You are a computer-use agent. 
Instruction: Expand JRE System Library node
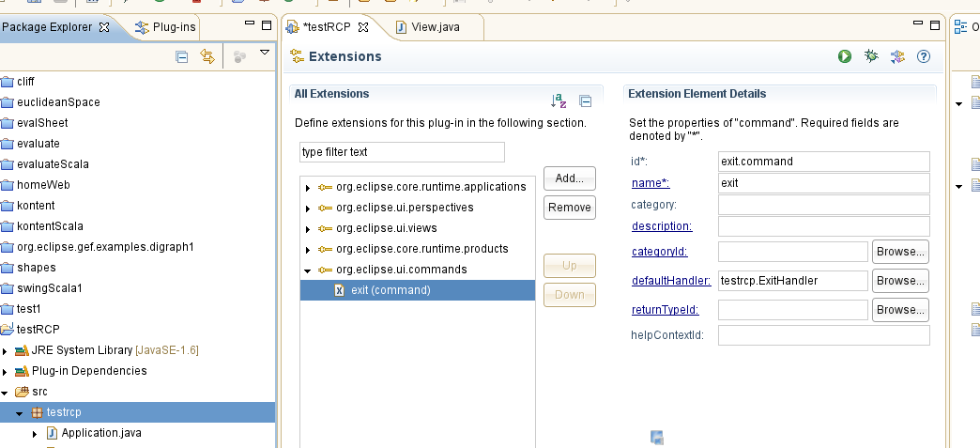[x=5, y=351]
